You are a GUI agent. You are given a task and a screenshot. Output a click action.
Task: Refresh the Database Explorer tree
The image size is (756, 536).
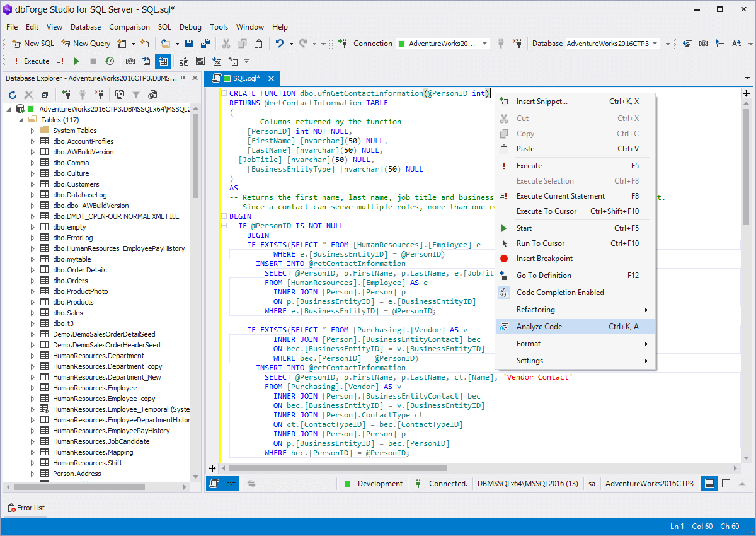coord(13,95)
